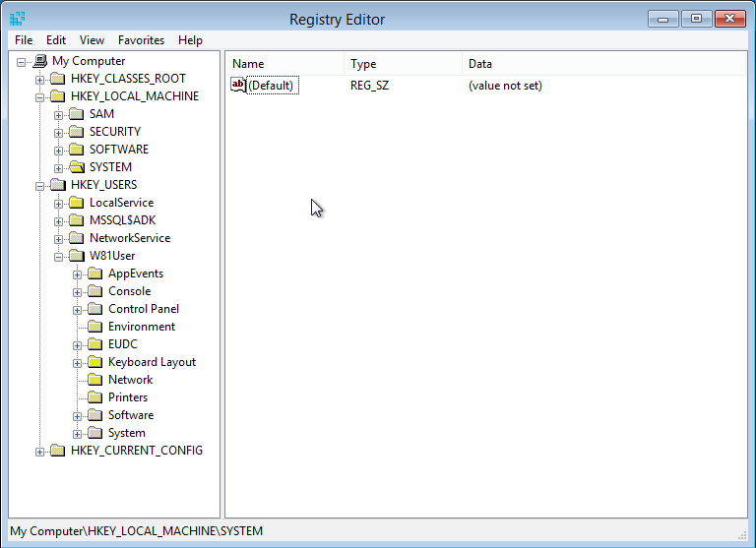This screenshot has height=548, width=756.
Task: Open the Edit menu
Action: 56,40
